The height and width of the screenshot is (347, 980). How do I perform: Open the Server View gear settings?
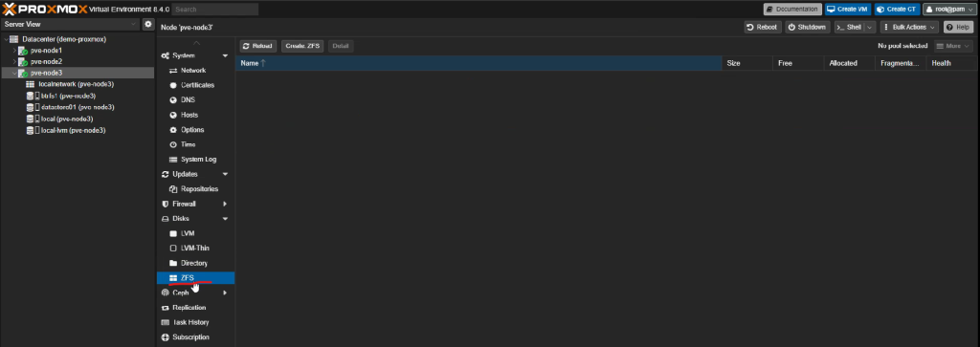coord(148,24)
